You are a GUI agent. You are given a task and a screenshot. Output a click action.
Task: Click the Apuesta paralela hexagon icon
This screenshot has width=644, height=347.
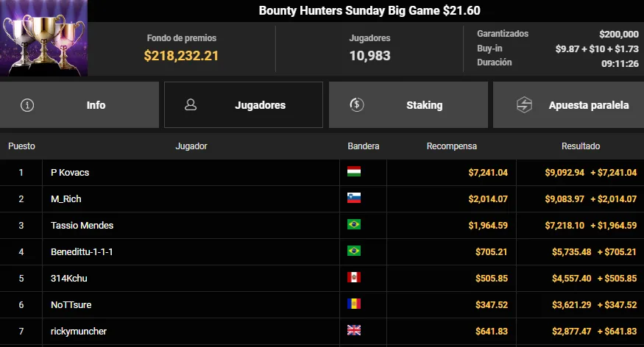tap(524, 104)
